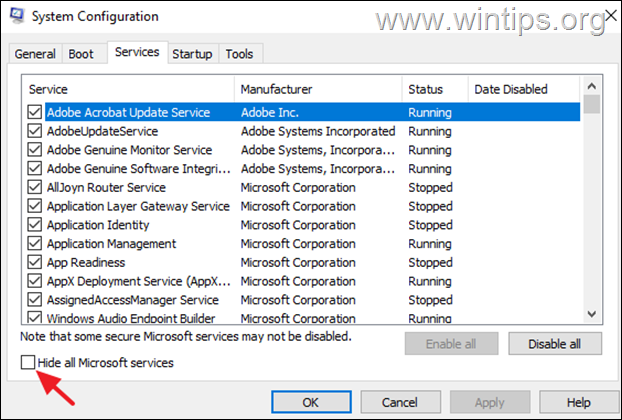Switch to the Startup tab
Image resolution: width=622 pixels, height=420 pixels.
192,54
